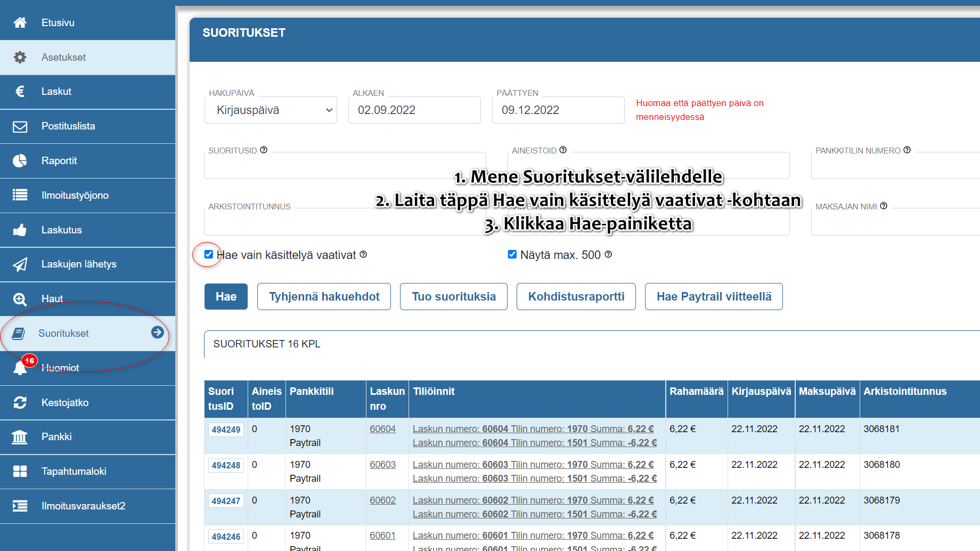This screenshot has height=551, width=980.
Task: Click the Asetukset gear icon
Action: click(20, 57)
